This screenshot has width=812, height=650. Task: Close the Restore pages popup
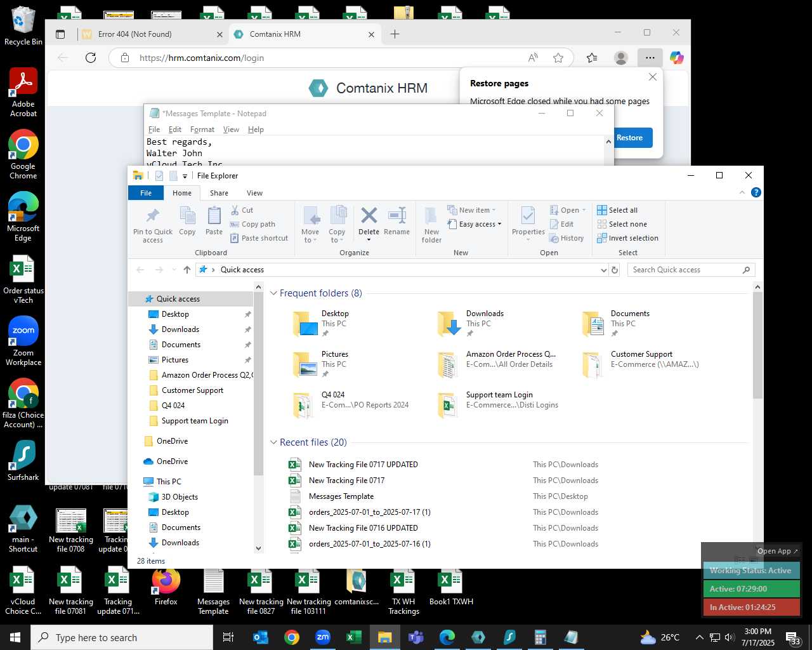(x=653, y=77)
